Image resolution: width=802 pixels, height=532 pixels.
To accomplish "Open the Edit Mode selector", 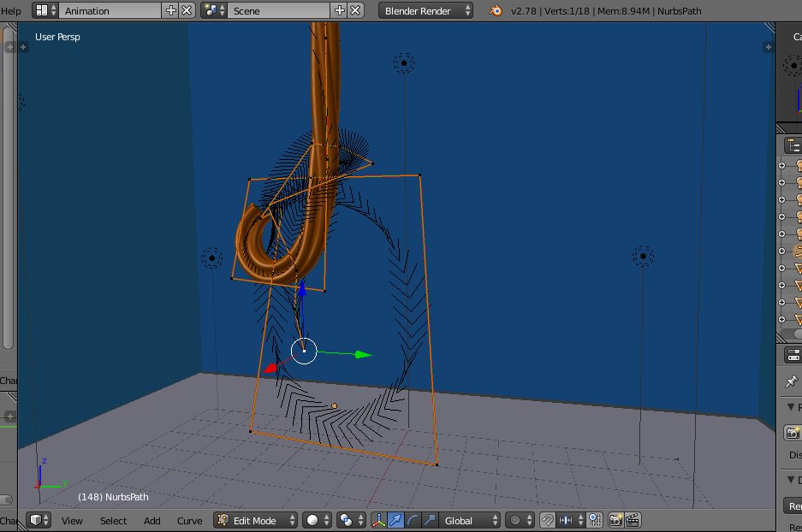I will [255, 520].
